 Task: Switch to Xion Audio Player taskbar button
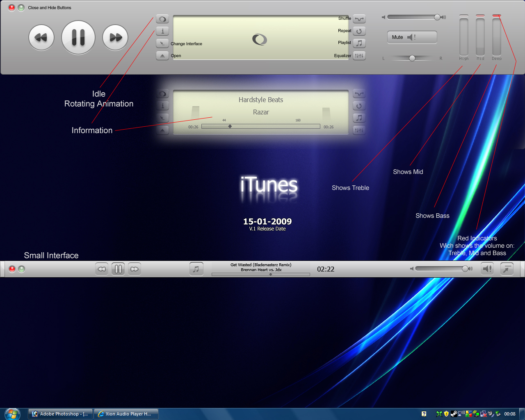pos(126,414)
